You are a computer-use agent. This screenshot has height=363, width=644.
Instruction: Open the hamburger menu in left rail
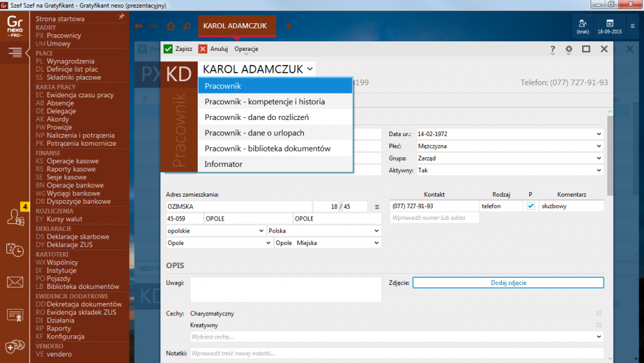15,54
